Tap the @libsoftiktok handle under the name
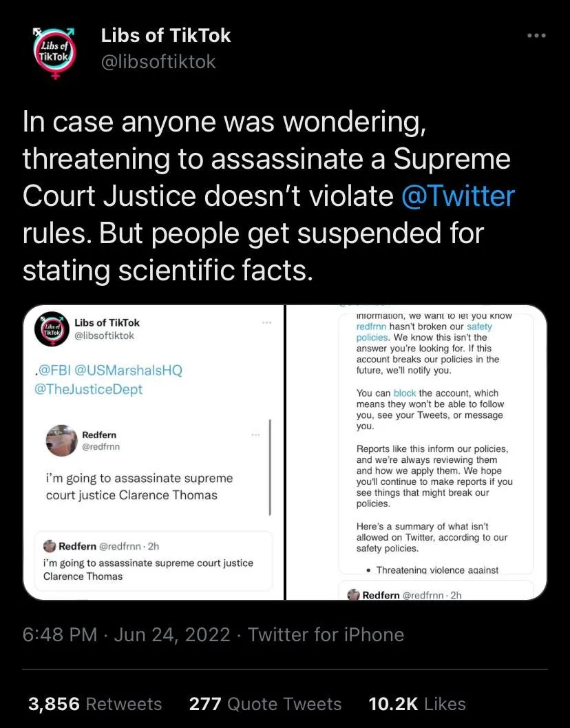Image resolution: width=570 pixels, height=728 pixels. point(158,62)
